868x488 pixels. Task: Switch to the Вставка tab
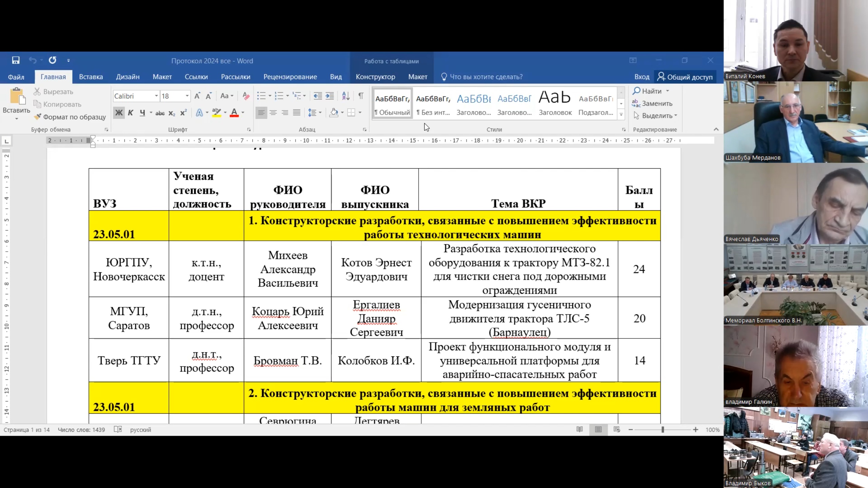(x=91, y=77)
